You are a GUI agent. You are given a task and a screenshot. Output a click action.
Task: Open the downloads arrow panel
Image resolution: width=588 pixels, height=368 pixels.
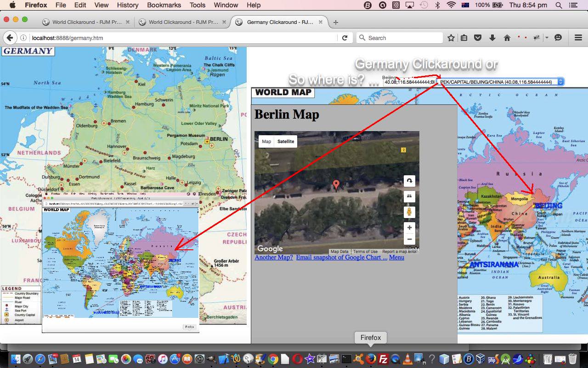(x=492, y=38)
